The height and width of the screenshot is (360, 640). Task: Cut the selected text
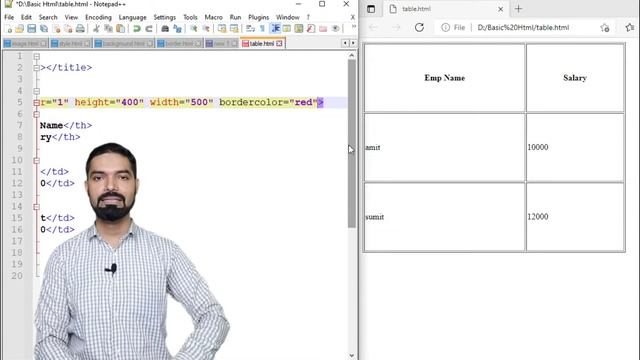pyautogui.click(x=96, y=29)
